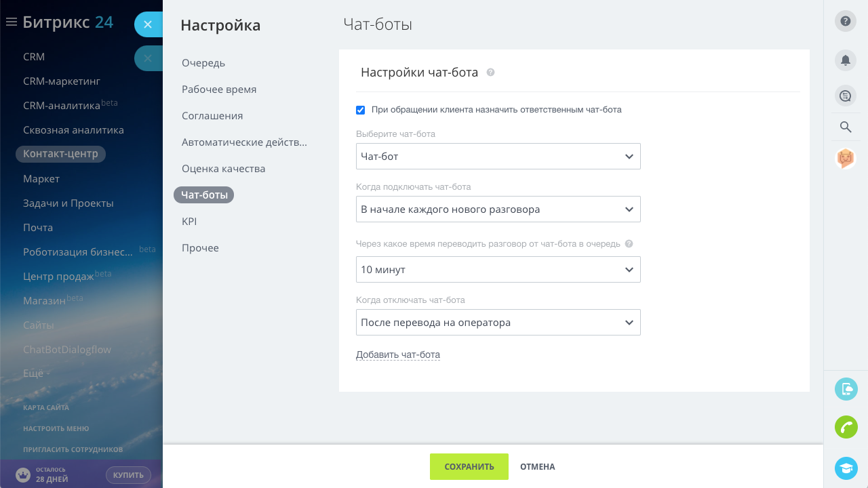Open the Выберите чат-бота dropdown
868x488 pixels.
click(x=498, y=157)
